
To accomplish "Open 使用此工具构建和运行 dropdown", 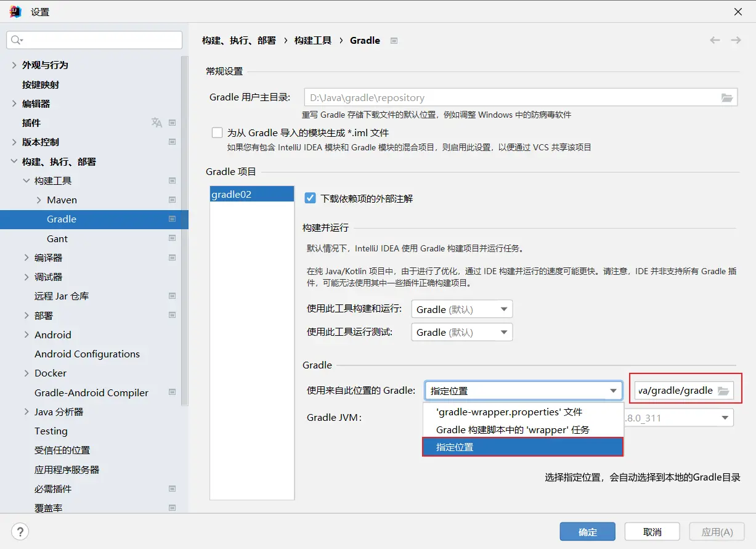I will pos(461,309).
